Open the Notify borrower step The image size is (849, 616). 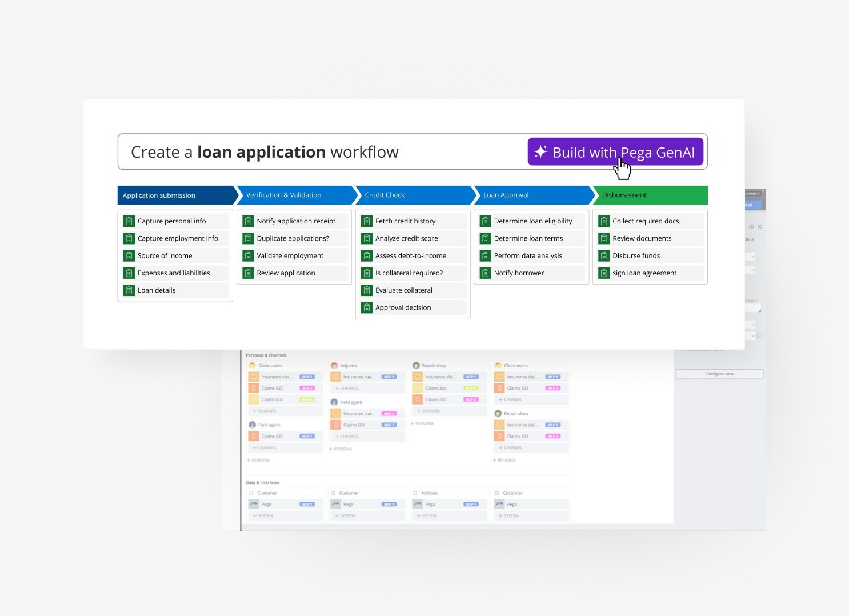[531, 273]
